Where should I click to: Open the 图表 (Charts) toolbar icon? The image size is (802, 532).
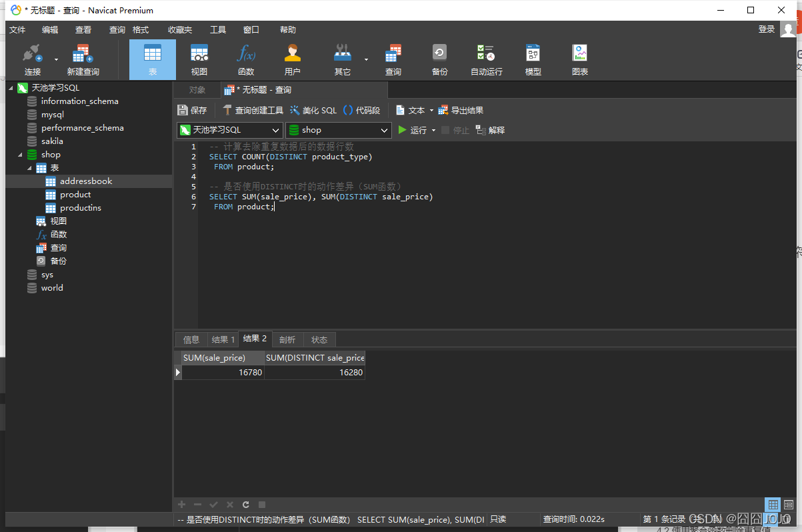click(580, 60)
